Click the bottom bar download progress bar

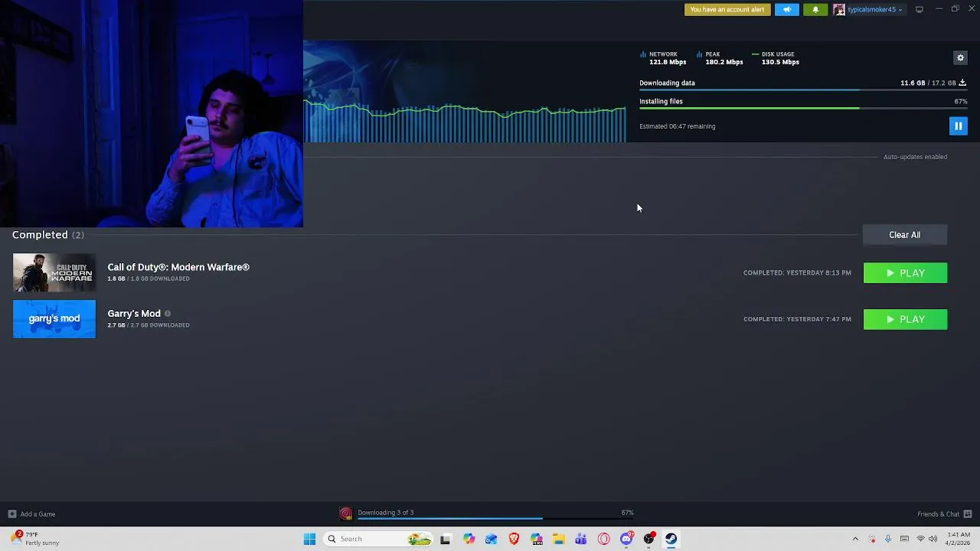[x=495, y=519]
